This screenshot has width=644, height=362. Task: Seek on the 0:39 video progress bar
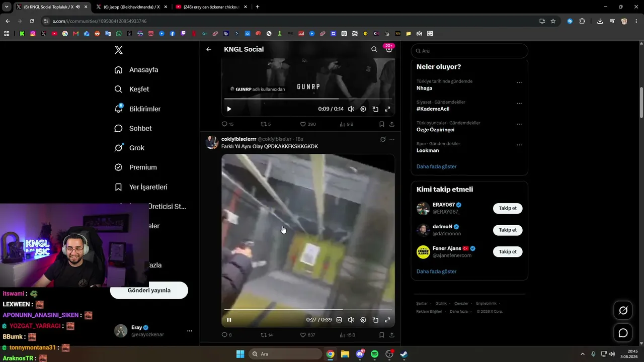[308, 310]
